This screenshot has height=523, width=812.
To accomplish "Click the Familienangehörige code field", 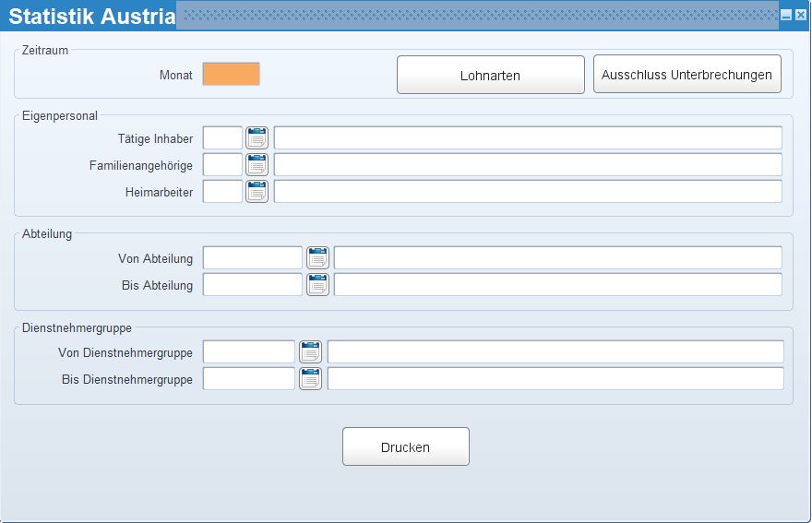I will [x=222, y=165].
